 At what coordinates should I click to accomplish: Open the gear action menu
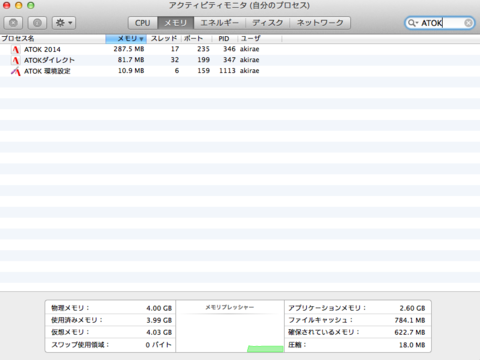pyautogui.click(x=64, y=23)
